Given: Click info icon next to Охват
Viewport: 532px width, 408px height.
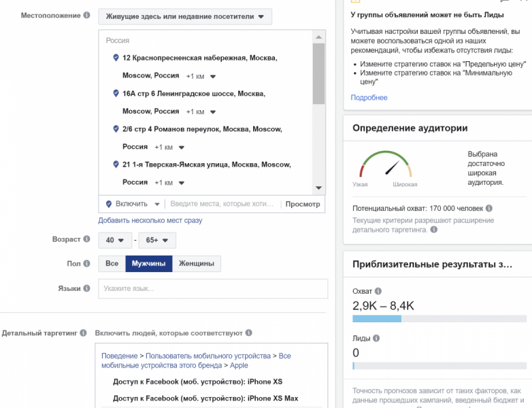Looking at the screenshot, I should 378,291.
